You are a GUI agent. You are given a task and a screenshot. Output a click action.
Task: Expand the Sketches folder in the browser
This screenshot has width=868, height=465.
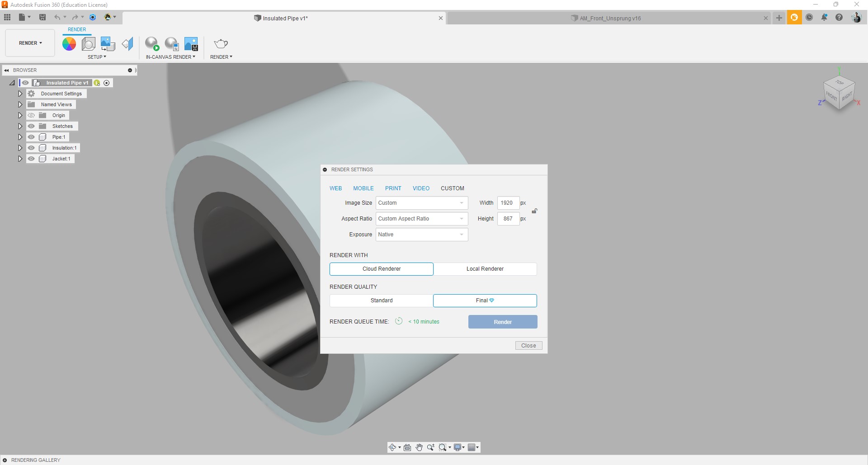pos(20,126)
